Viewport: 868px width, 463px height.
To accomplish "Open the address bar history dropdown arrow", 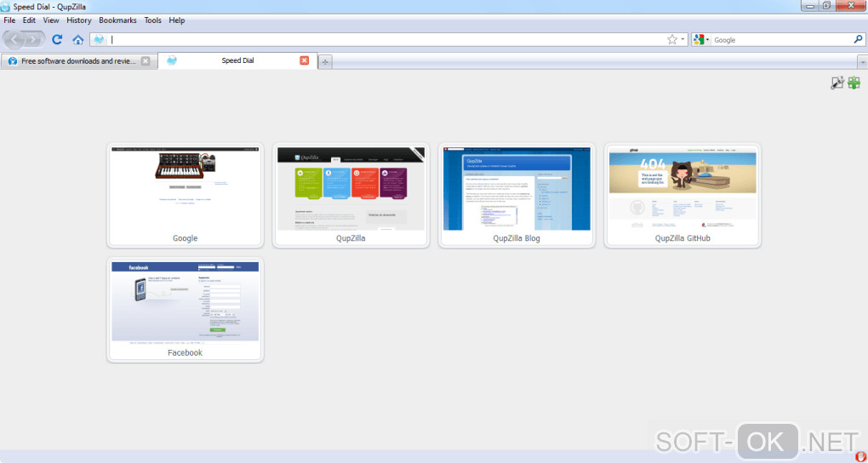I will point(682,40).
